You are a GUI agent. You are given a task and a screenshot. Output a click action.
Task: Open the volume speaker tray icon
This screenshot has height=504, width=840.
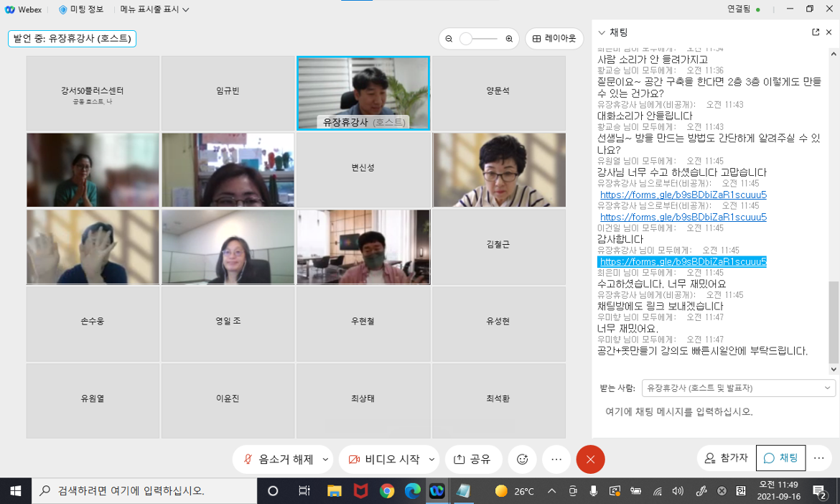pos(678,490)
